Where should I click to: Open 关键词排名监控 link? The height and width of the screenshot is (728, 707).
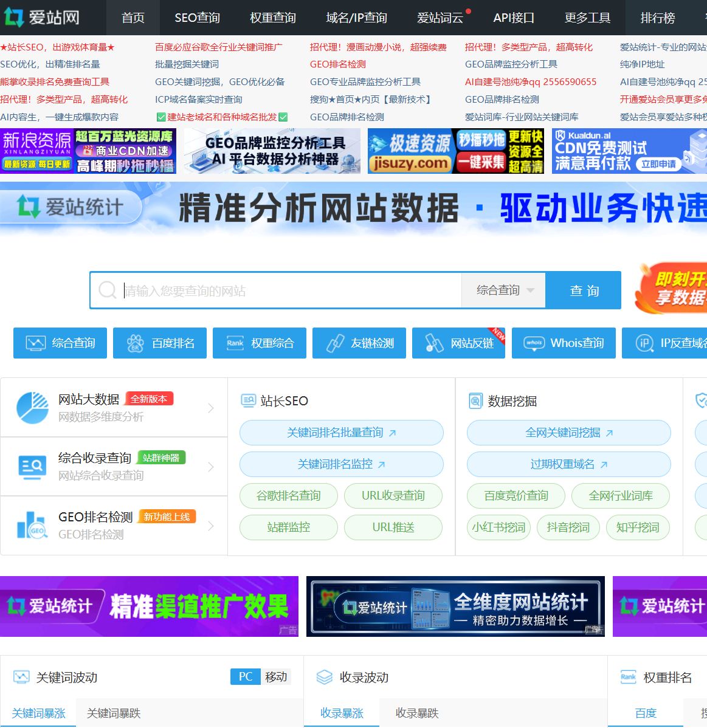(x=342, y=464)
